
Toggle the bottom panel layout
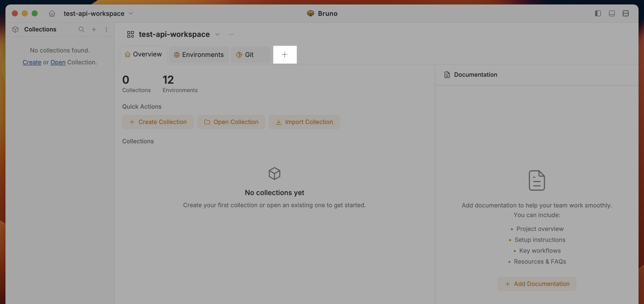[612, 14]
